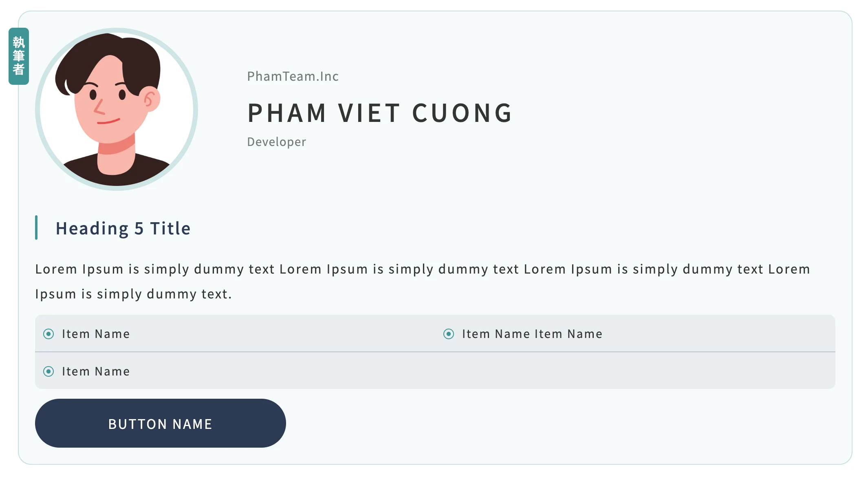Click the teal accent bar beside the heading
This screenshot has width=868, height=477.
click(36, 227)
